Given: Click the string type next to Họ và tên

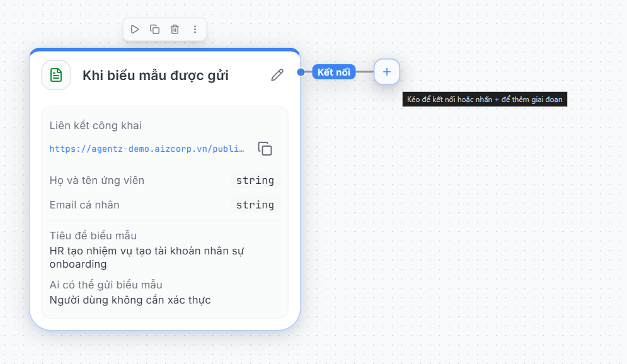Looking at the screenshot, I should (x=255, y=180).
